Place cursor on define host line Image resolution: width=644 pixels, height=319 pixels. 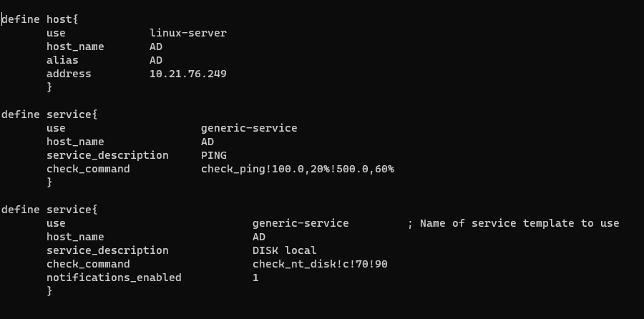(39, 19)
